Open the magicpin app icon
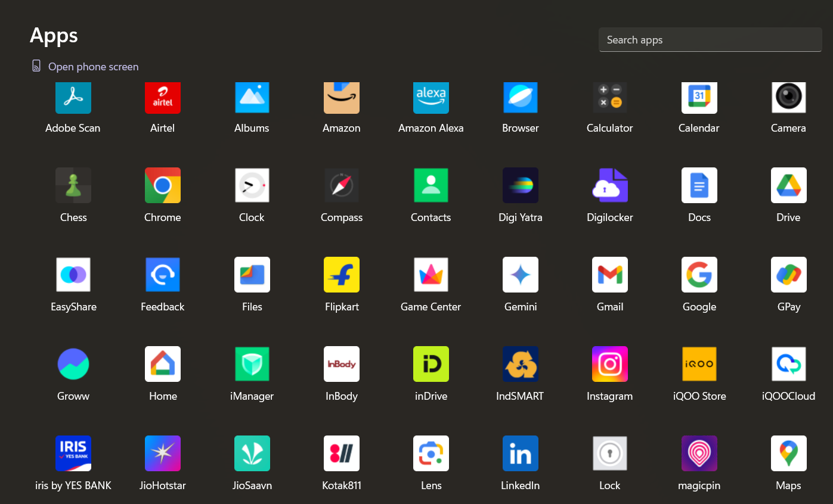This screenshot has width=833, height=504. 699,453
